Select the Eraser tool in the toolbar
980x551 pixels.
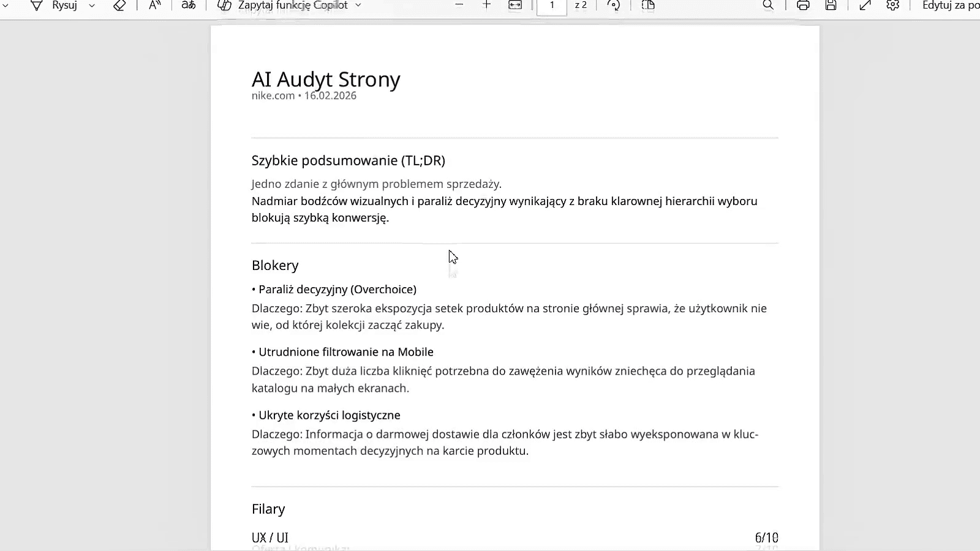pos(119,6)
